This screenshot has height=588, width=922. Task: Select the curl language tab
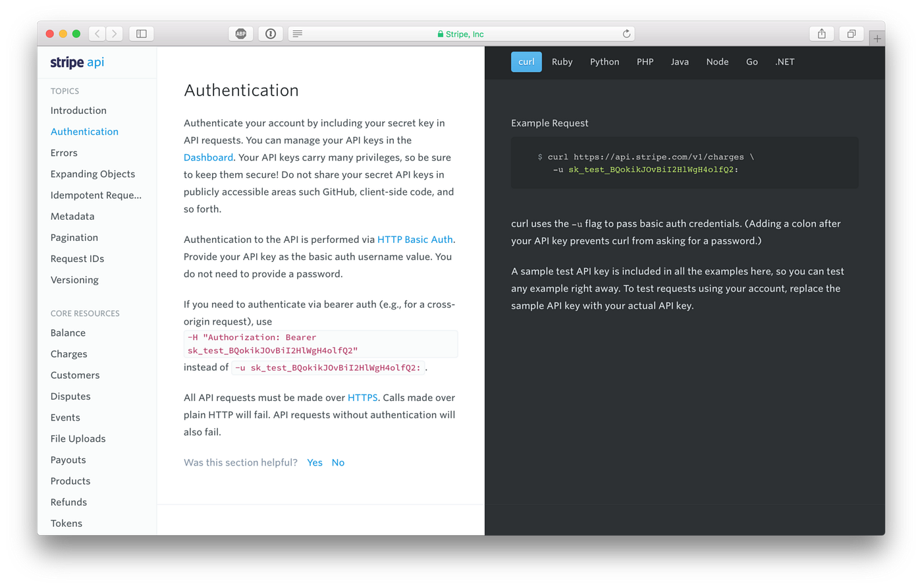526,62
